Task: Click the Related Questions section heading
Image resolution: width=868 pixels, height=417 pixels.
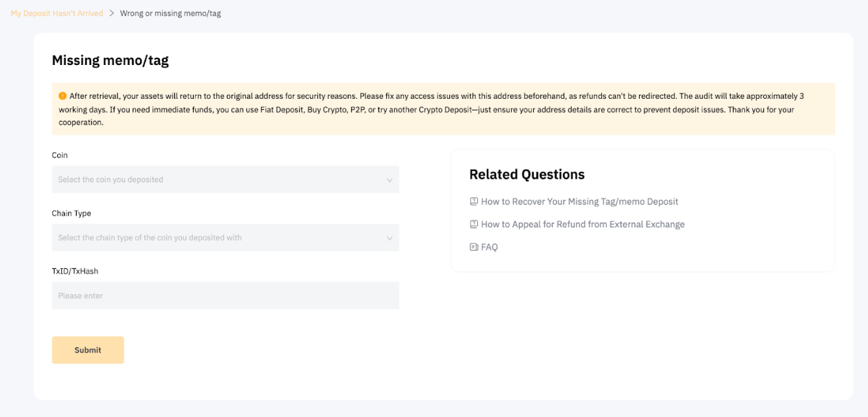Action: [527, 174]
